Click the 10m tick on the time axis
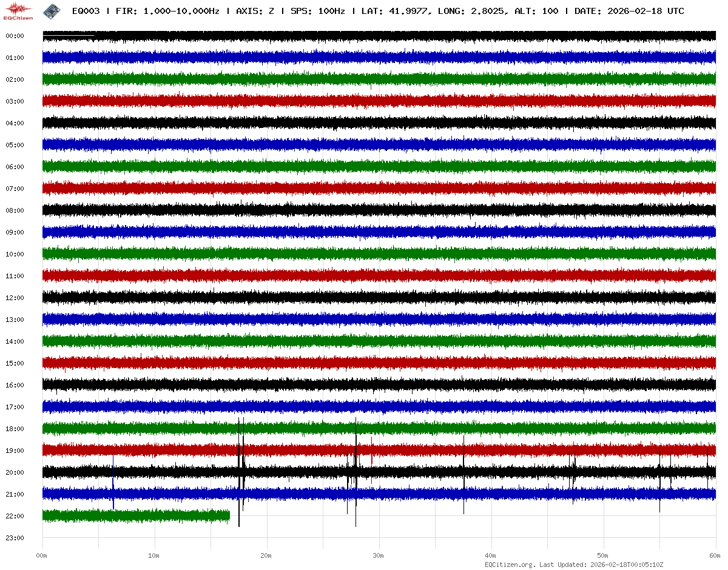 (154, 555)
